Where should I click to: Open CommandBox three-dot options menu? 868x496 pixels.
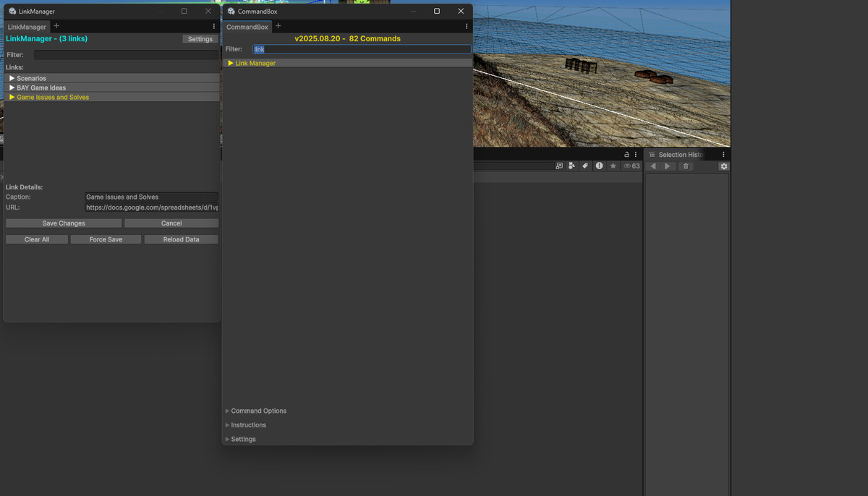coord(466,27)
